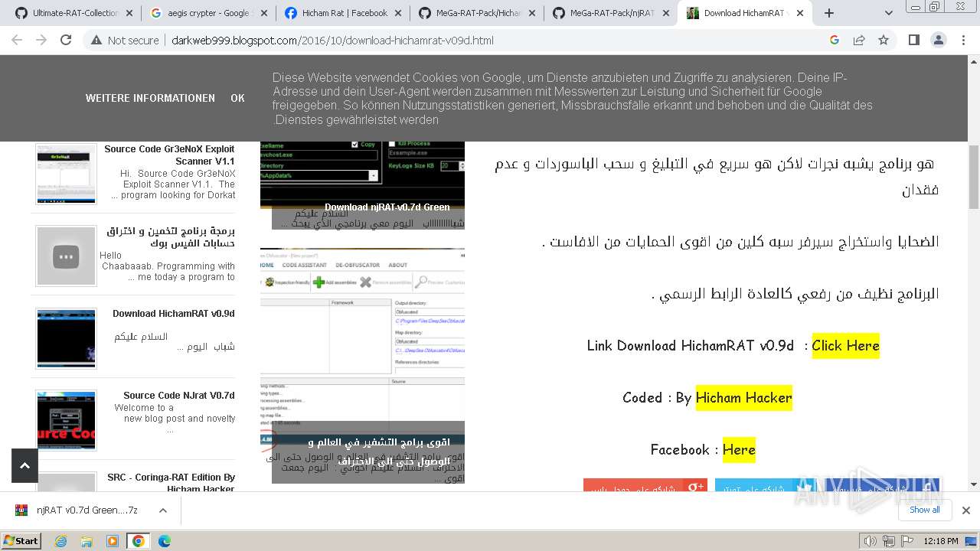This screenshot has height=551, width=980.
Task: Open a new tab with the plus
Action: coord(828,13)
